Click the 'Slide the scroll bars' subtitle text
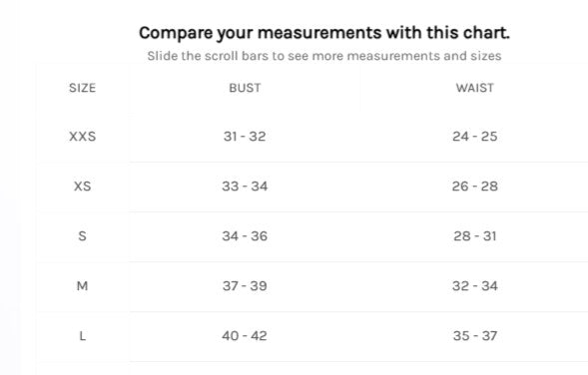588x375 pixels. point(324,56)
